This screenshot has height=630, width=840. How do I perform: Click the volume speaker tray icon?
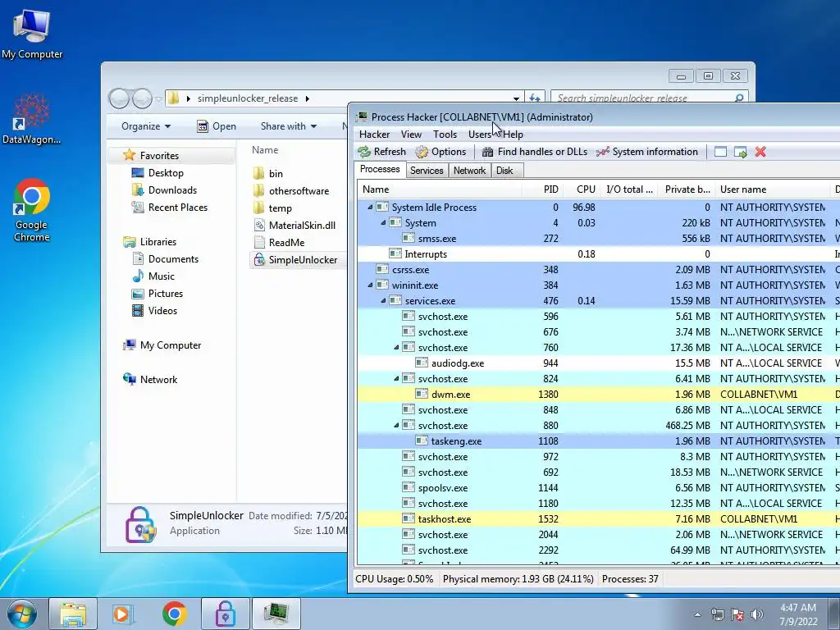coord(757,614)
